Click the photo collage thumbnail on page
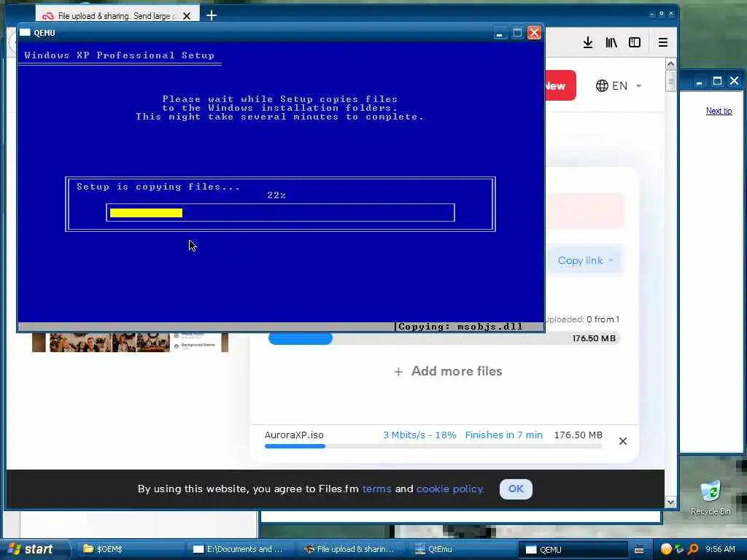The image size is (747, 560). point(130,343)
